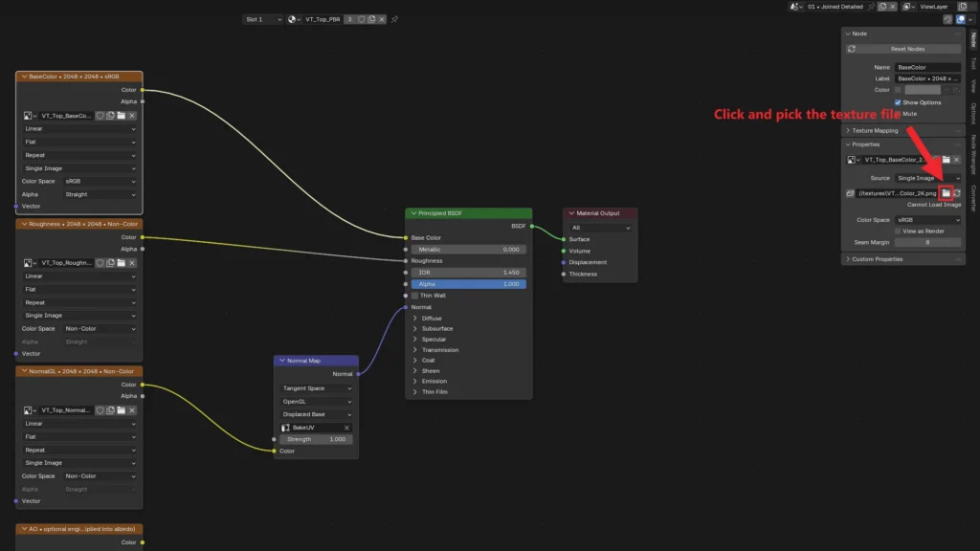This screenshot has width=980, height=551.
Task: Open image folder icon in NormalGL node
Action: point(122,410)
